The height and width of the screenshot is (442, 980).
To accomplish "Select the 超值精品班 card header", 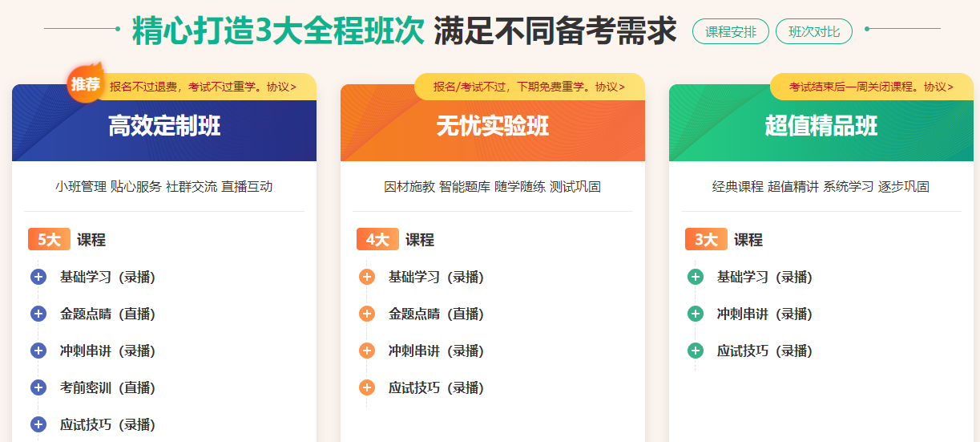I will coord(821,126).
